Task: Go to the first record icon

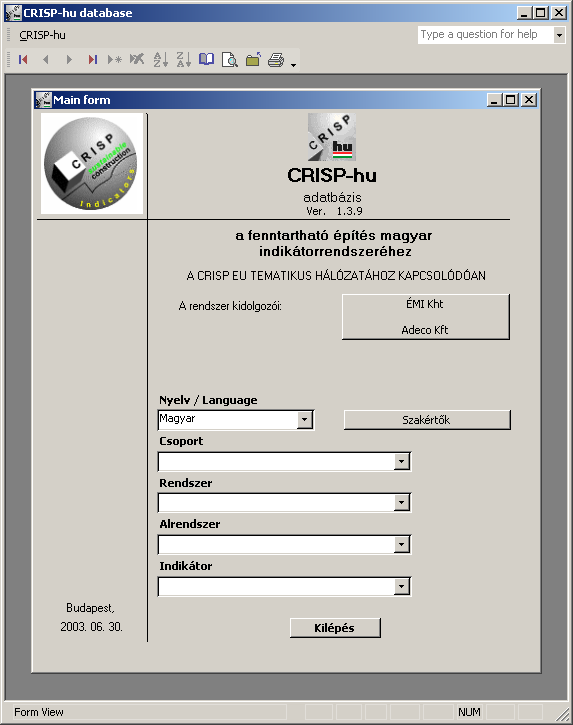Action: tap(23, 60)
